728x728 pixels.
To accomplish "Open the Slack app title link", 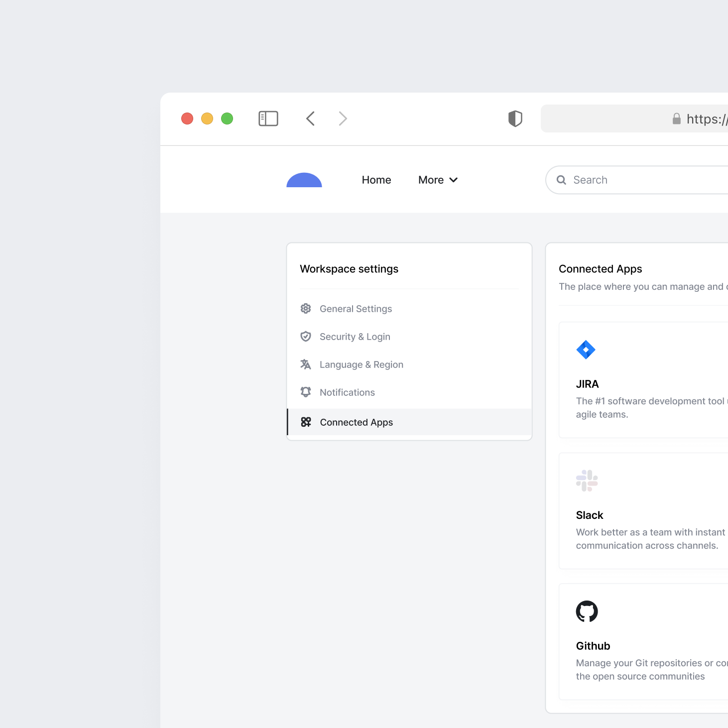I will coord(589,515).
